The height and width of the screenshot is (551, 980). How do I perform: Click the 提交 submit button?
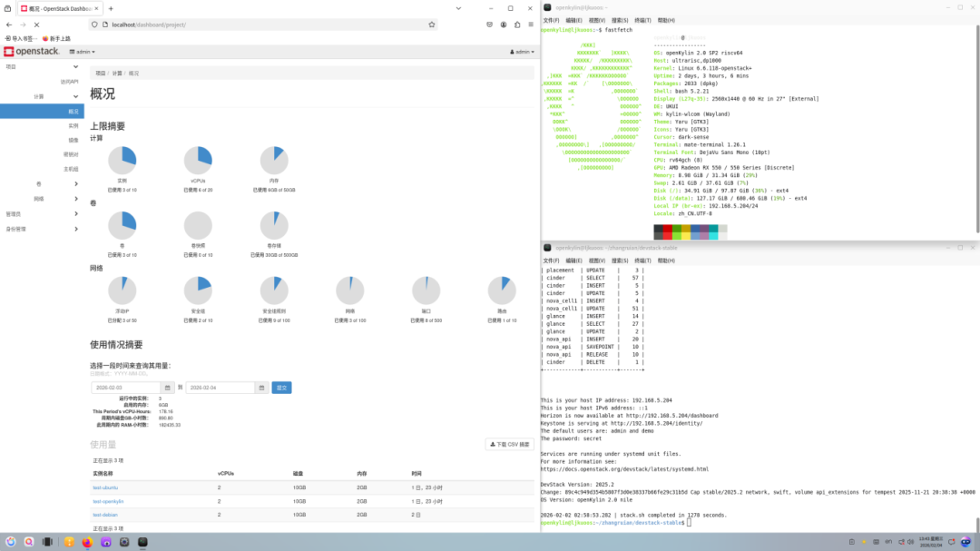pos(280,387)
